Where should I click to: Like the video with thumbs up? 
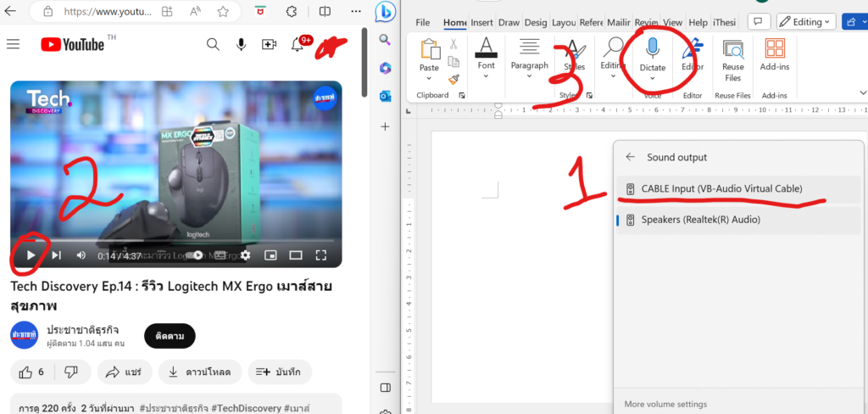click(32, 372)
